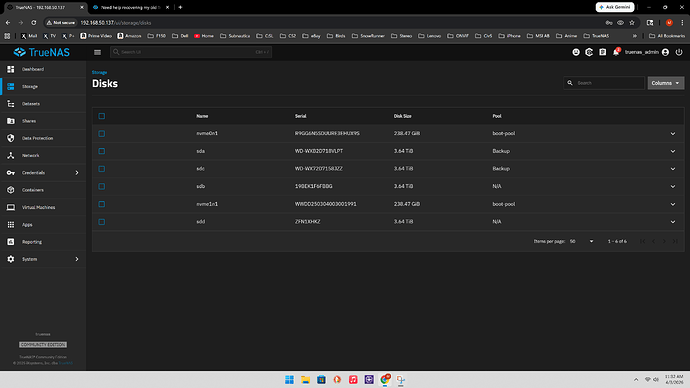The height and width of the screenshot is (388, 690).
Task: Open the Prime Video bookmark
Action: tap(96, 36)
